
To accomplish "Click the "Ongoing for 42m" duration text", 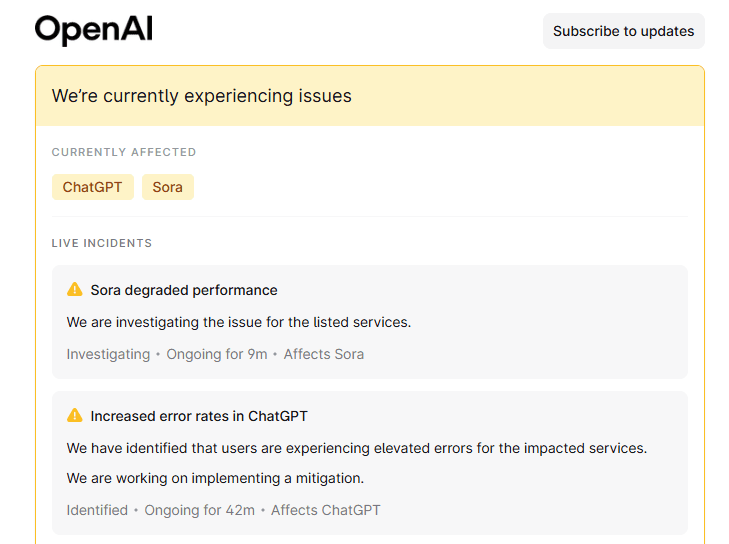I will [199, 510].
